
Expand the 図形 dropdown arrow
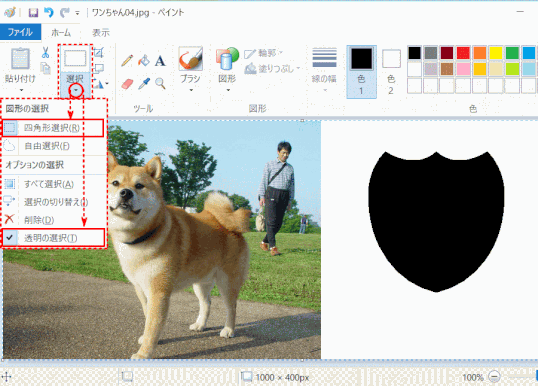tap(228, 90)
